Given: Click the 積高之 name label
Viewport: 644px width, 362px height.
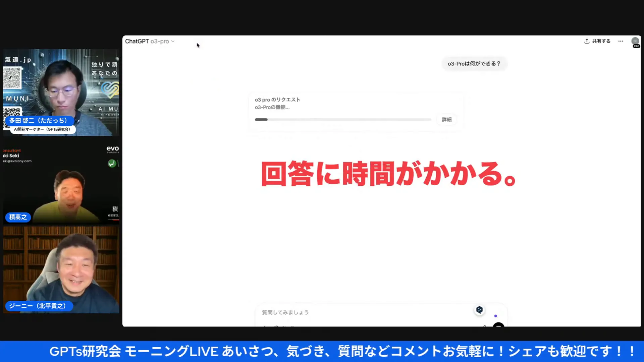Looking at the screenshot, I should [18, 217].
